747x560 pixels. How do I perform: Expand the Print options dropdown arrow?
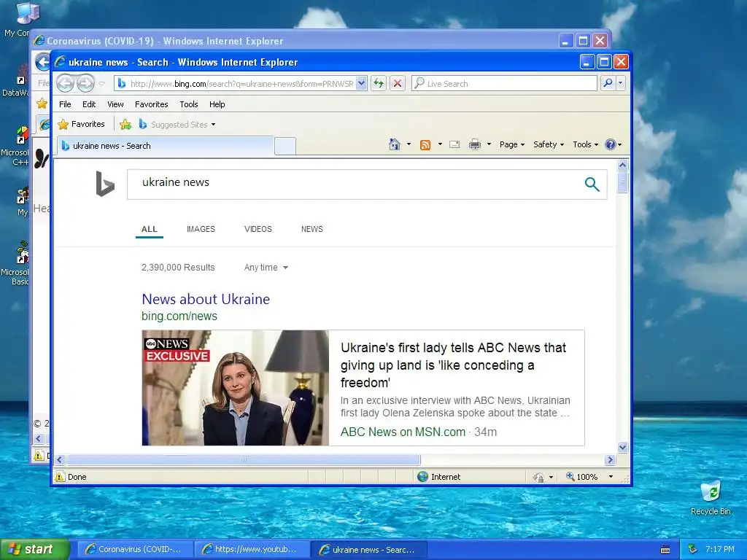pos(489,144)
